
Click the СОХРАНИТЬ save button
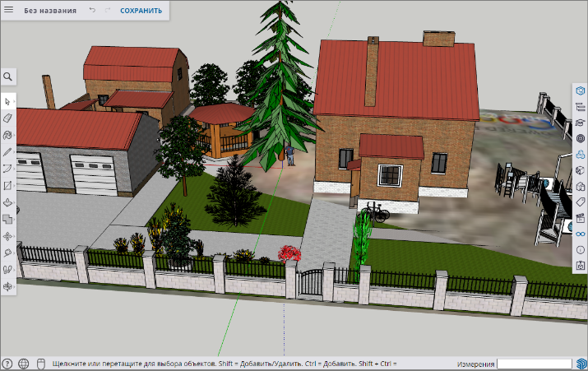click(x=141, y=11)
